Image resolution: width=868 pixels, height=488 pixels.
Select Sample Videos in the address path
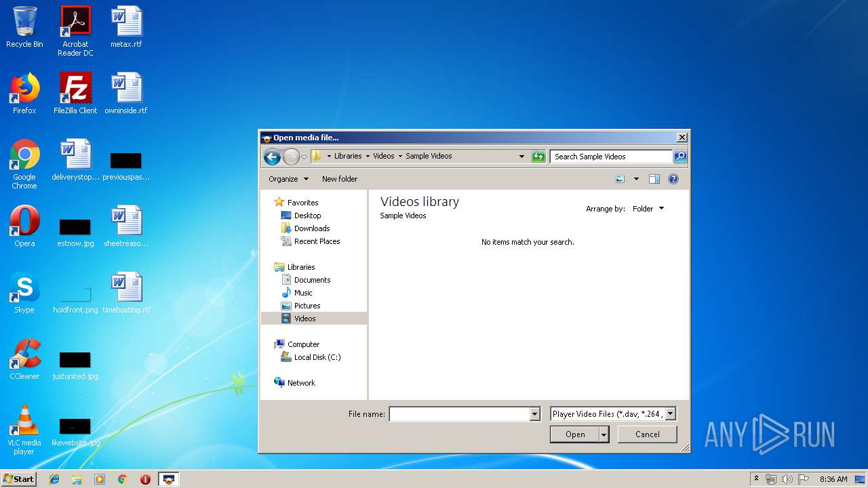tap(429, 156)
